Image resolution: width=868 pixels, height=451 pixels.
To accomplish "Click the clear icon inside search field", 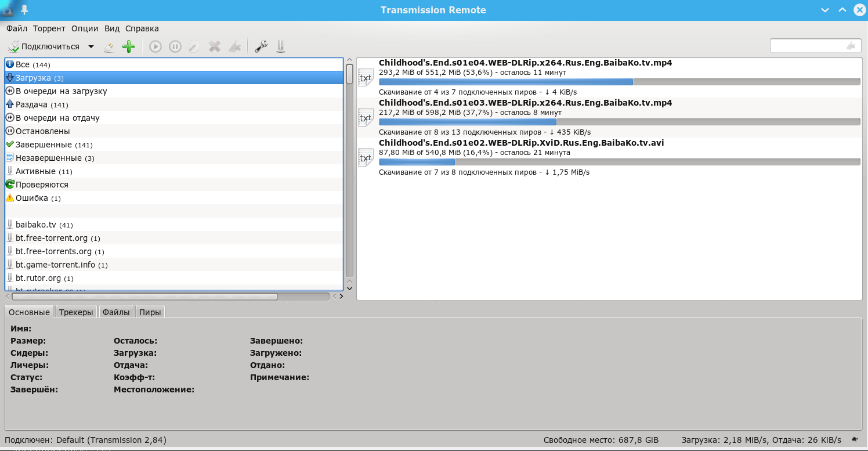I will click(851, 46).
